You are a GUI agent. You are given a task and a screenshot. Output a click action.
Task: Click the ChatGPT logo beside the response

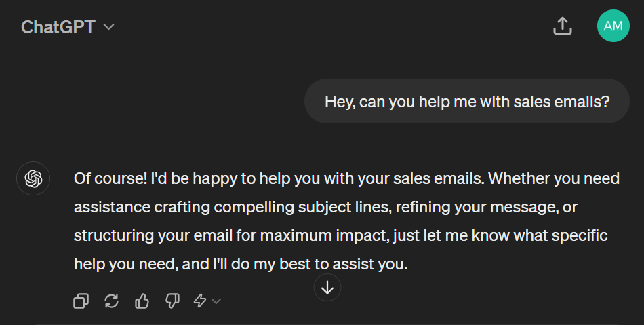pos(33,179)
